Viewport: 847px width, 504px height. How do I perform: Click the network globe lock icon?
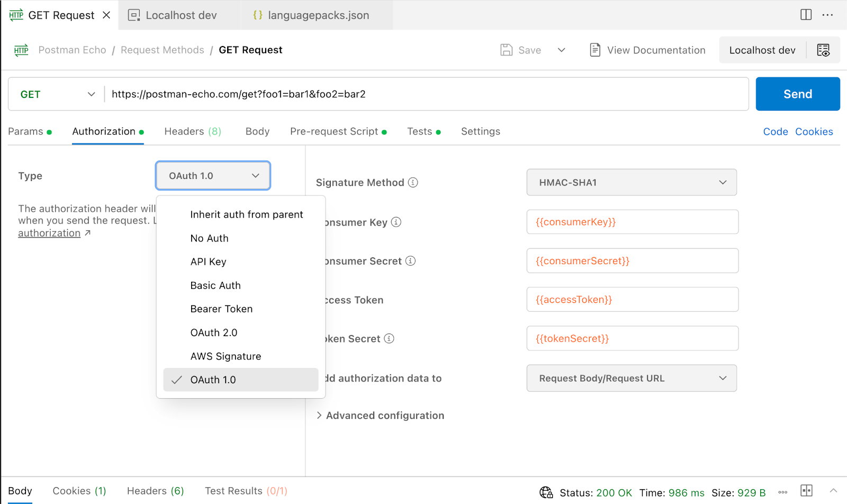pyautogui.click(x=546, y=492)
